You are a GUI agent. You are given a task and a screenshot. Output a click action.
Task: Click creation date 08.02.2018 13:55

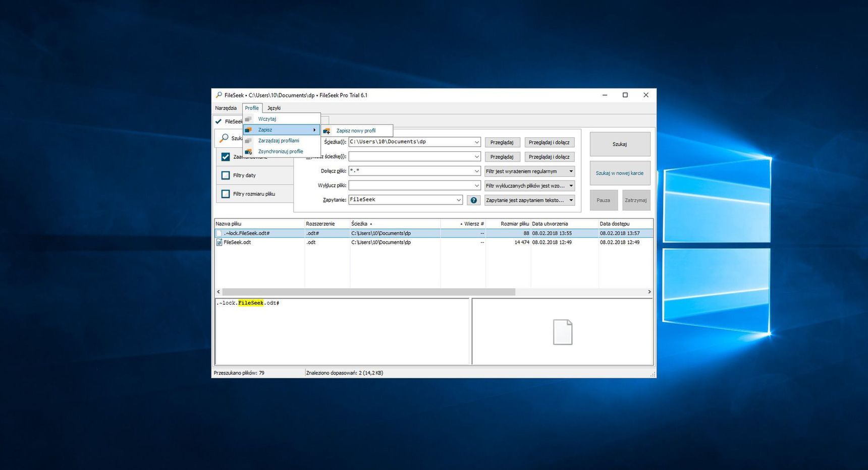click(x=552, y=233)
